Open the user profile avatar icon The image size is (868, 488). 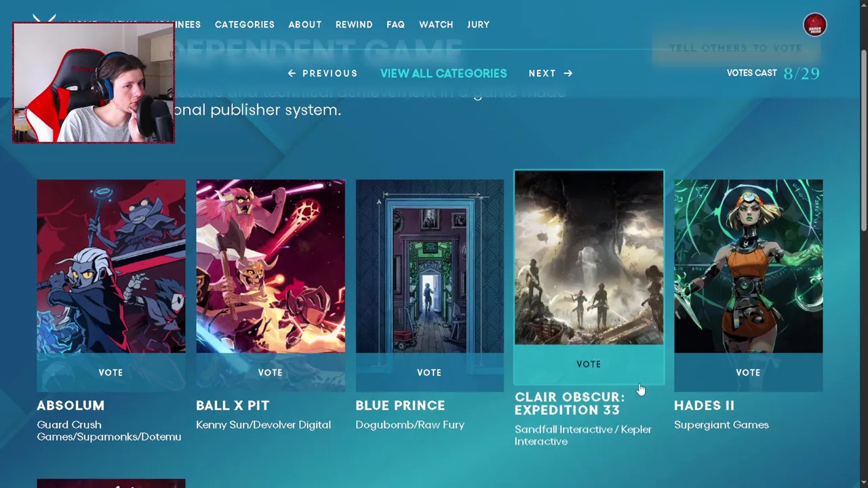[x=814, y=25]
